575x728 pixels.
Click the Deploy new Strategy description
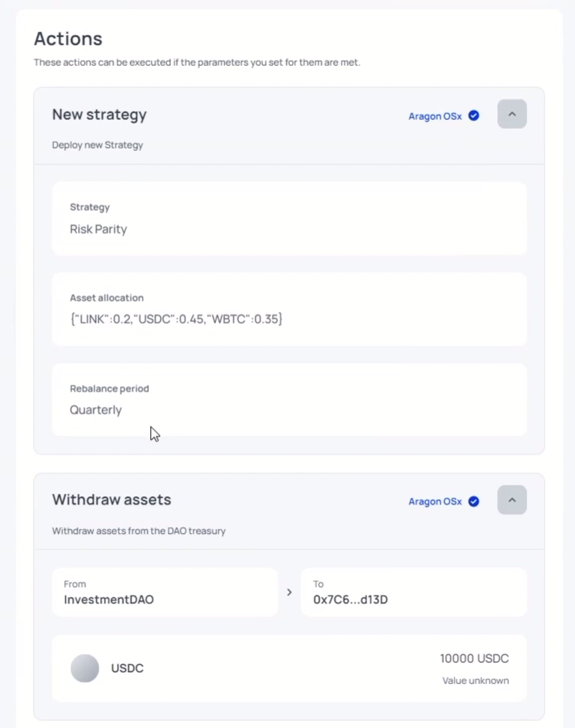[x=97, y=145]
